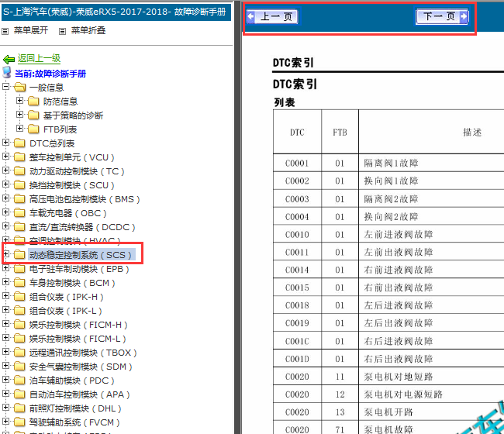Click folder icon for 高压电池包控制模块 (BMS)
The height and width of the screenshot is (434, 504).
pos(19,199)
